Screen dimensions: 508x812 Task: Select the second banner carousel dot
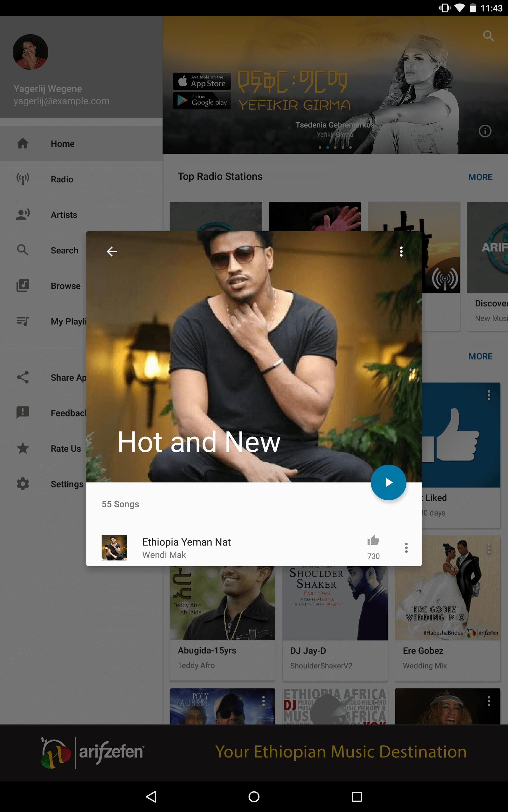(x=328, y=147)
